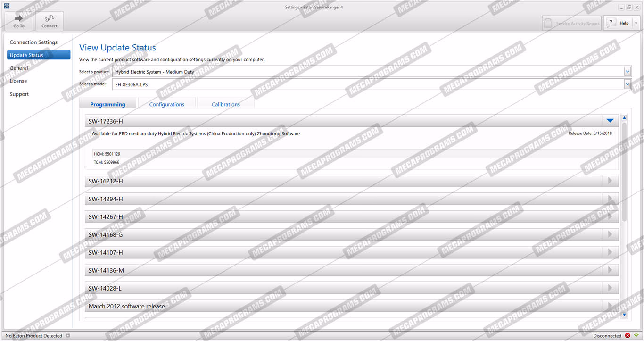Open the Select a product dropdown
This screenshot has height=341, width=644.
372,72
